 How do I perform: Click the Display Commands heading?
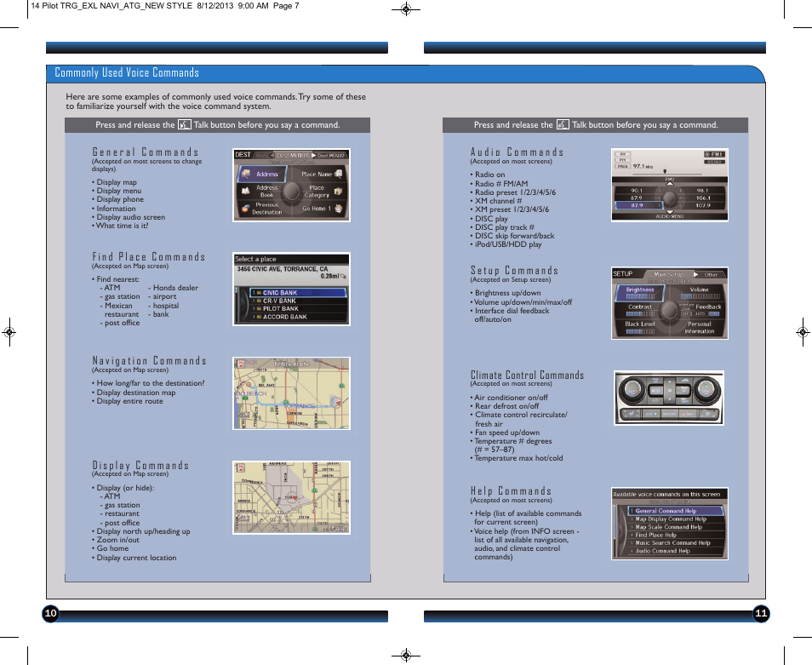click(140, 465)
